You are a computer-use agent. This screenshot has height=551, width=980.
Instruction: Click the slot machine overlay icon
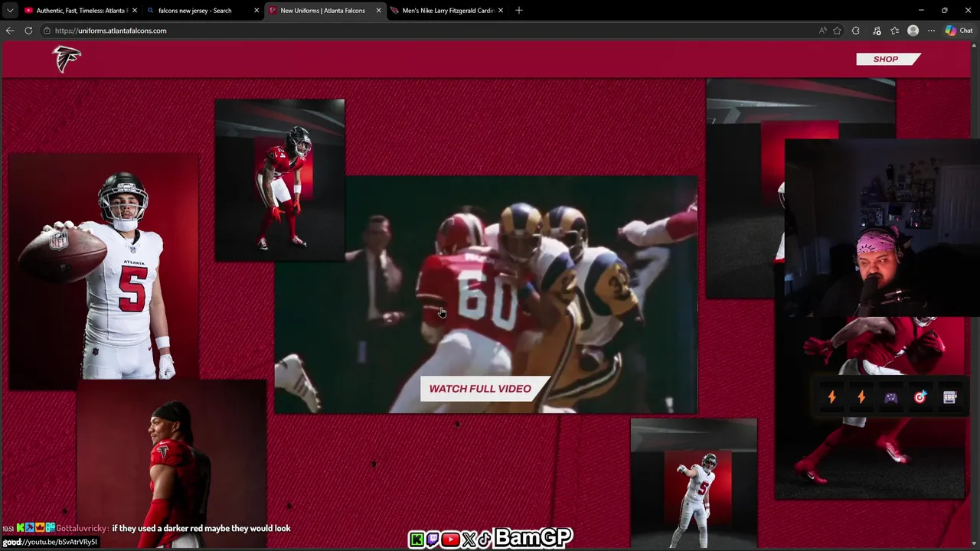click(x=950, y=397)
